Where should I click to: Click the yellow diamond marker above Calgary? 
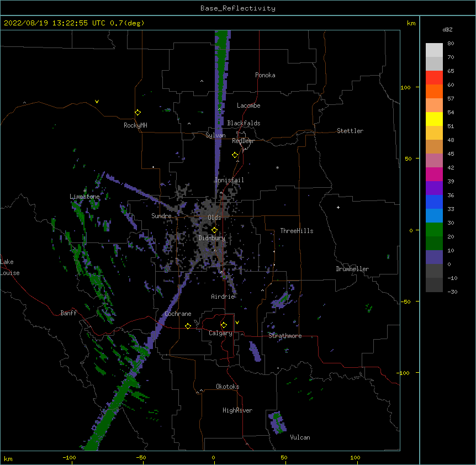(x=224, y=325)
